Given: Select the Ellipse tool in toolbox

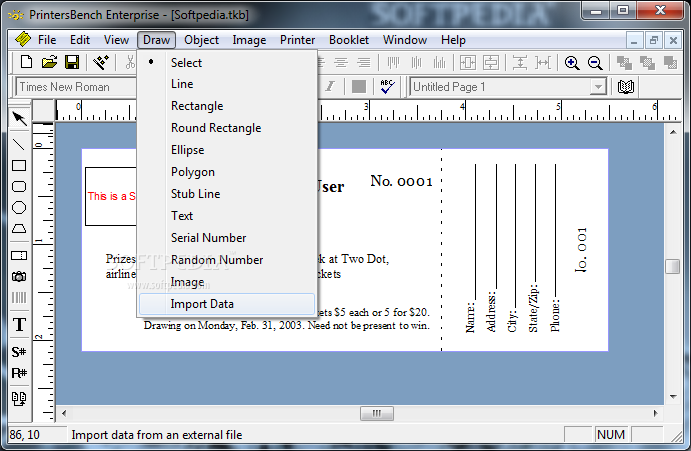Looking at the screenshot, I should 19,208.
